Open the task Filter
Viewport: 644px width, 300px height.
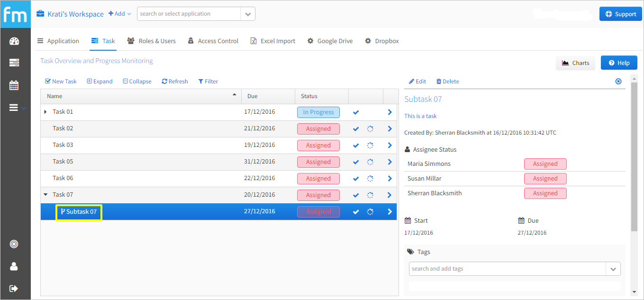[x=208, y=81]
